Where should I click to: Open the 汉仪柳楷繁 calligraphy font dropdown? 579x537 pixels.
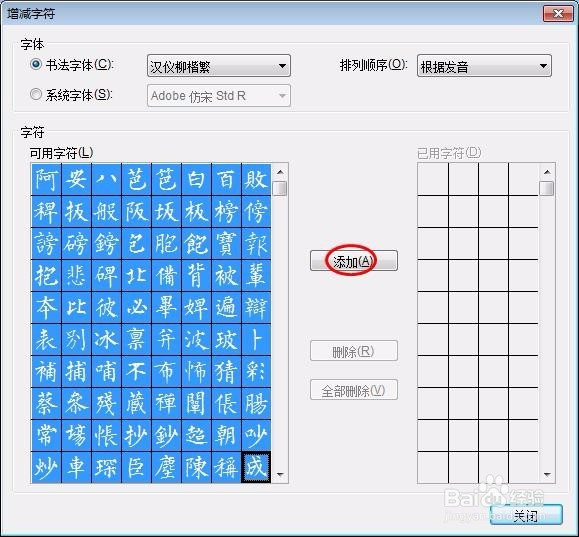[x=219, y=66]
